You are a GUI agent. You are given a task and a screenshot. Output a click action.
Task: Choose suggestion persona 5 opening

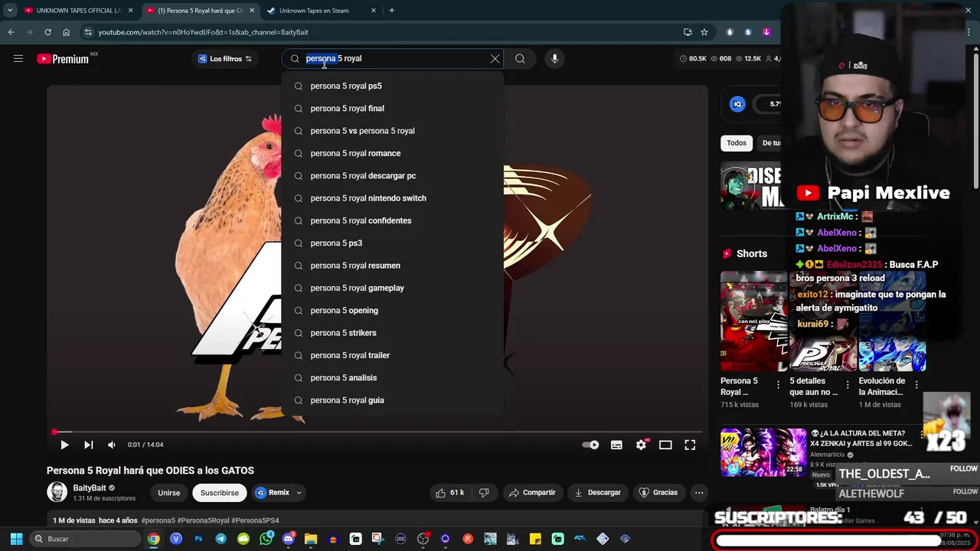(x=393, y=311)
